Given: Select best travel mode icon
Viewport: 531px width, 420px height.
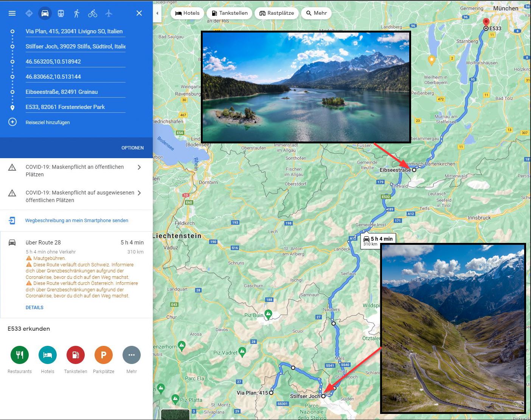Looking at the screenshot, I should pyautogui.click(x=29, y=13).
